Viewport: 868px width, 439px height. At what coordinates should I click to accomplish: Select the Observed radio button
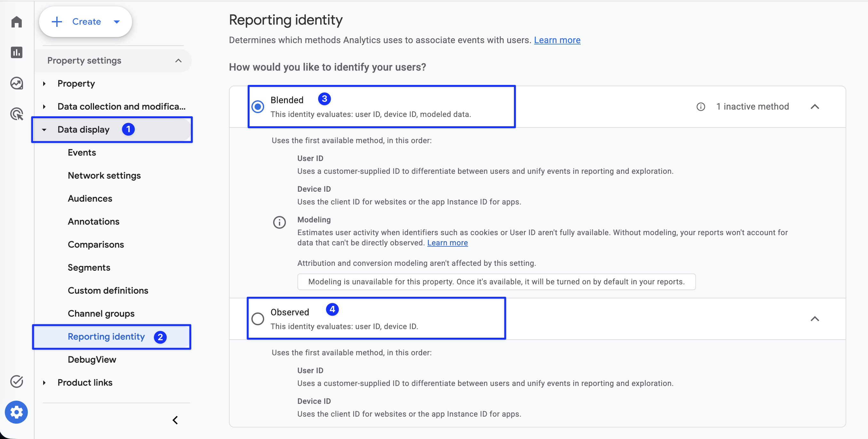tap(258, 319)
